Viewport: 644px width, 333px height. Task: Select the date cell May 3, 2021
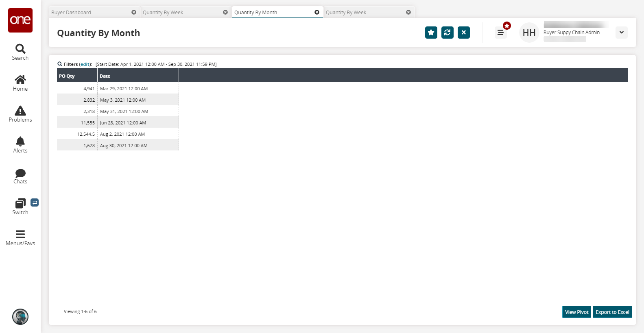coord(138,100)
